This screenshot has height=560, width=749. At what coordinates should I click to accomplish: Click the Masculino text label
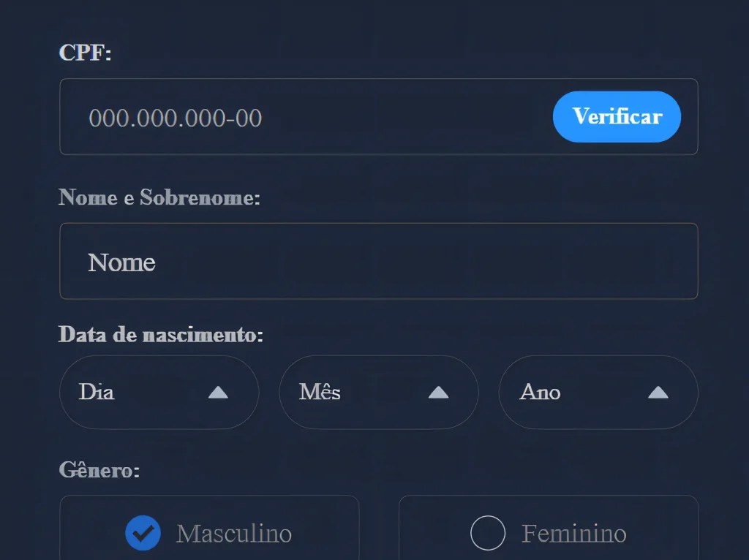pos(234,533)
